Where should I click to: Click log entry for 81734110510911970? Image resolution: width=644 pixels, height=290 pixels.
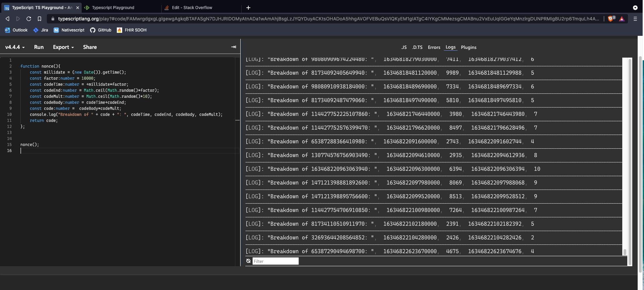coord(433,224)
